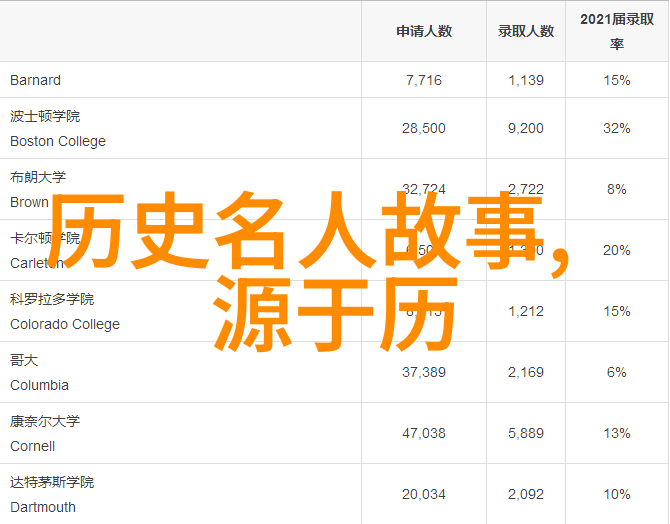Select Boston College applicants 28,500
The image size is (670, 524).
click(x=424, y=128)
